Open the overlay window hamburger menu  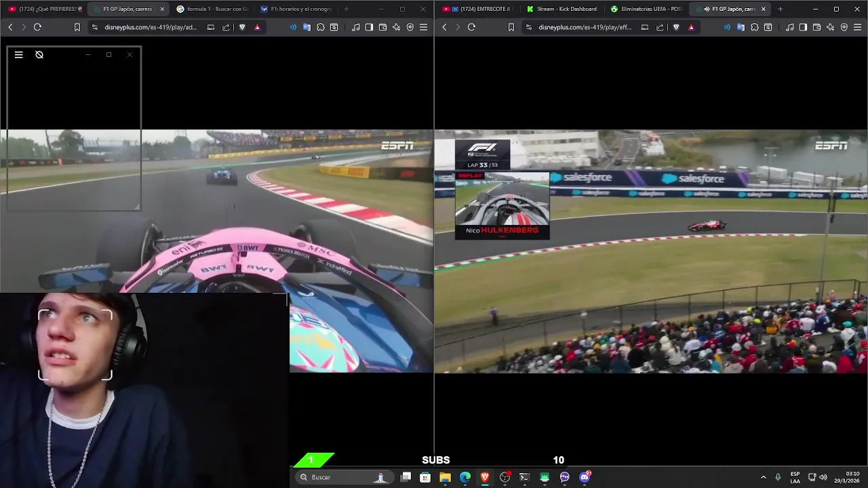(19, 55)
